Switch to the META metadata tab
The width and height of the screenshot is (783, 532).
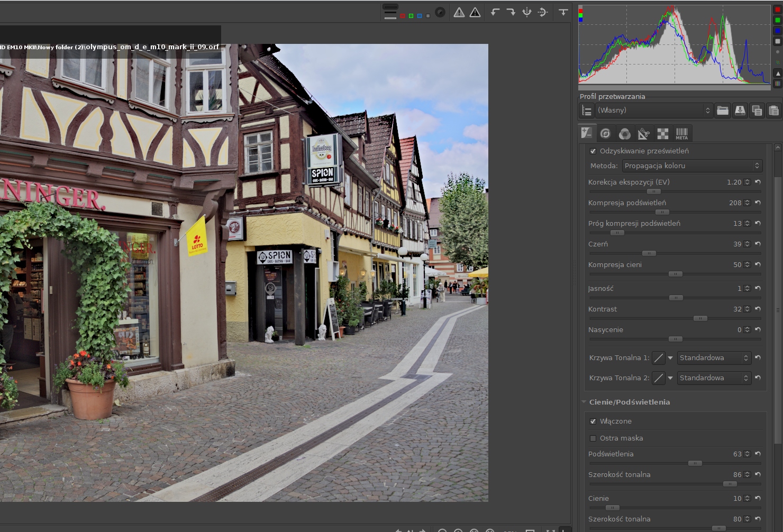[x=681, y=134]
